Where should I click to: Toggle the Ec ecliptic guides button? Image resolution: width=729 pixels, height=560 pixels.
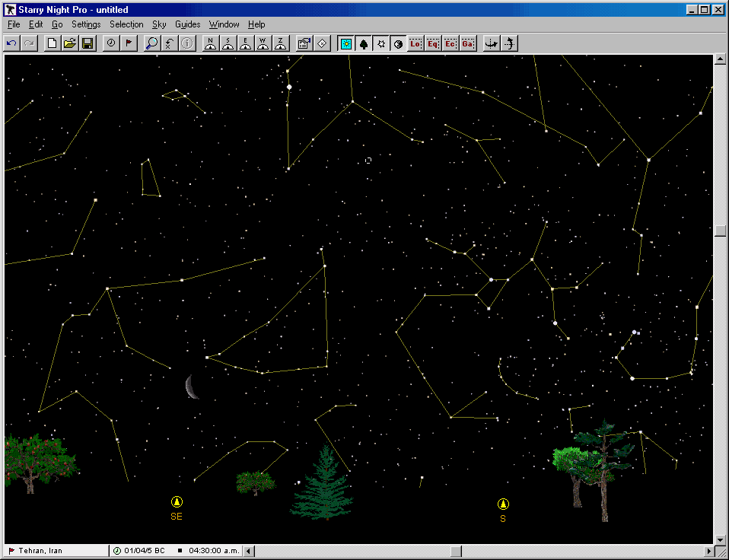tap(450, 43)
